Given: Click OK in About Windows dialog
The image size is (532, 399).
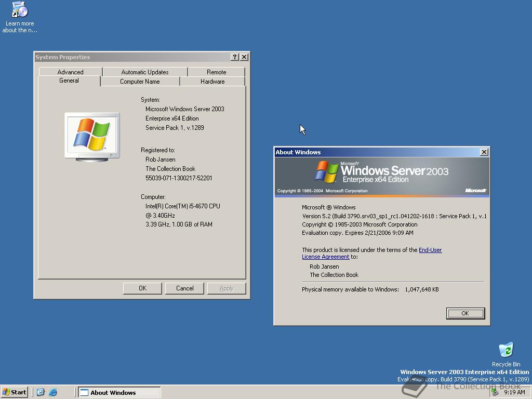Looking at the screenshot, I should tap(465, 313).
